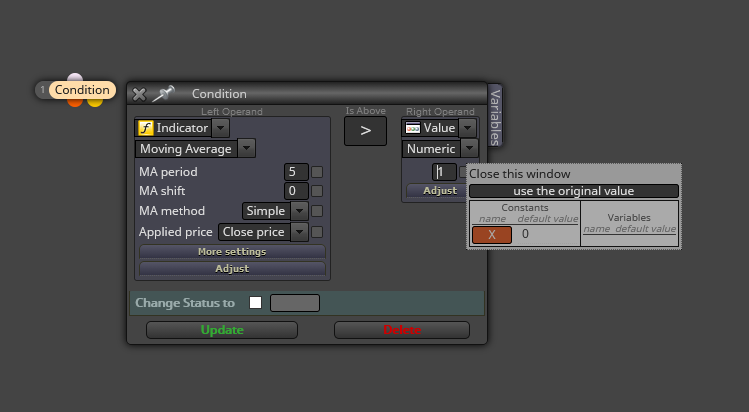This screenshot has width=749, height=412.
Task: Click Adjust button under Left Operand
Action: click(x=232, y=269)
